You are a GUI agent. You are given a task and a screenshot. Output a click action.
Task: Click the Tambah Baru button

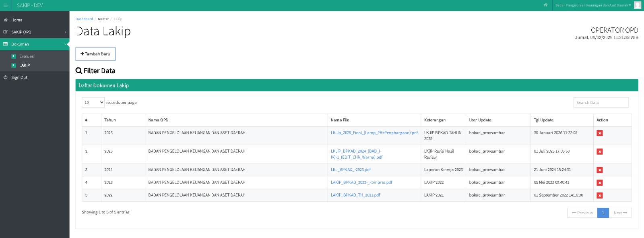point(95,54)
